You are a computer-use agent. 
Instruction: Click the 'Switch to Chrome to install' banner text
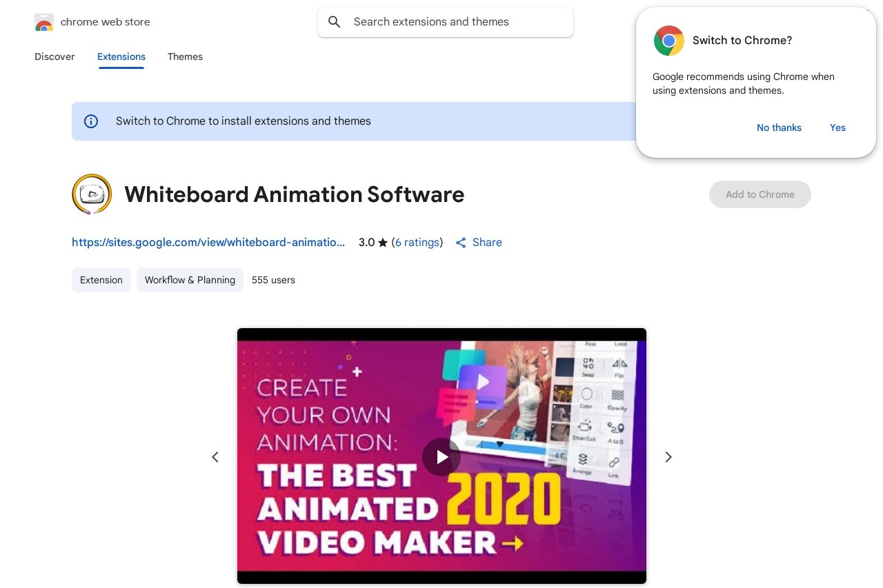pos(244,121)
